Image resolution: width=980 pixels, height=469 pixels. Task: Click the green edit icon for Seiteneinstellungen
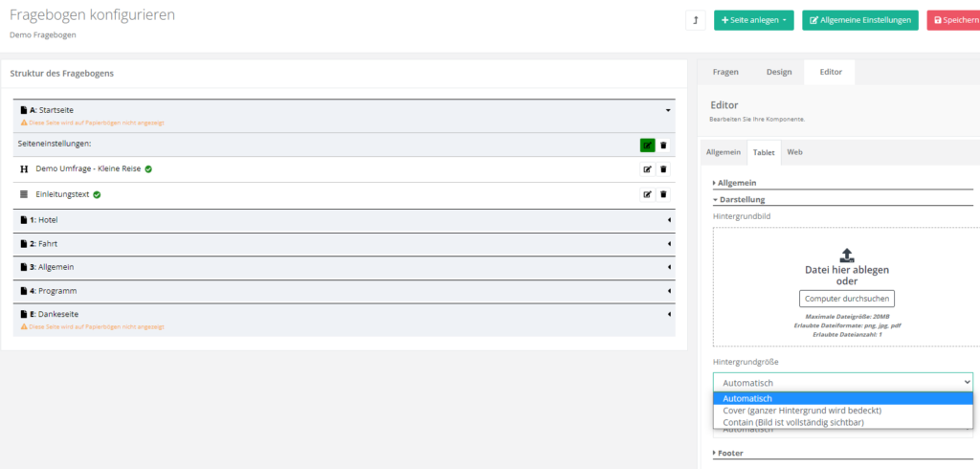[x=648, y=145]
